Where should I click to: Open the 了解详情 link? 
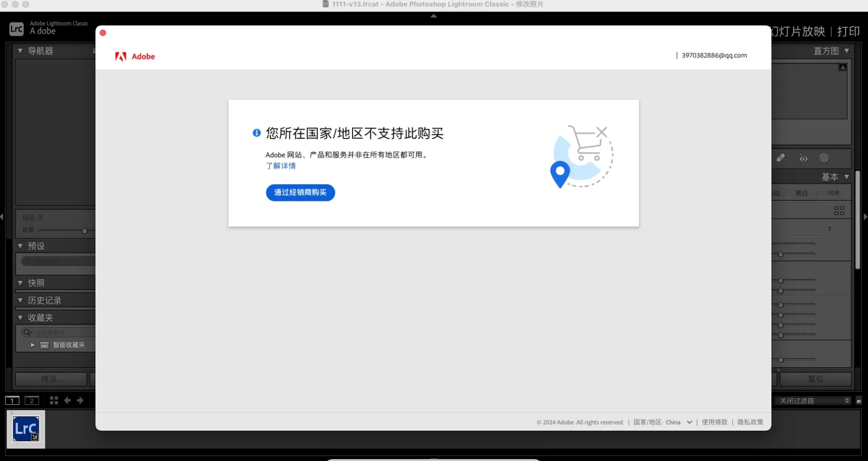[281, 166]
